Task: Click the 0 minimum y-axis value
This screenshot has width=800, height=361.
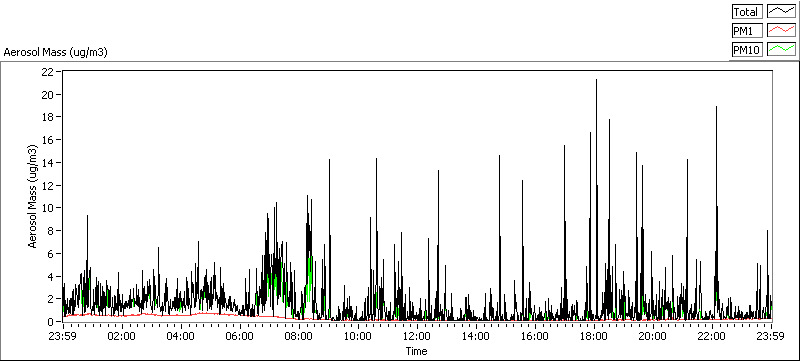Action: pyautogui.click(x=51, y=322)
